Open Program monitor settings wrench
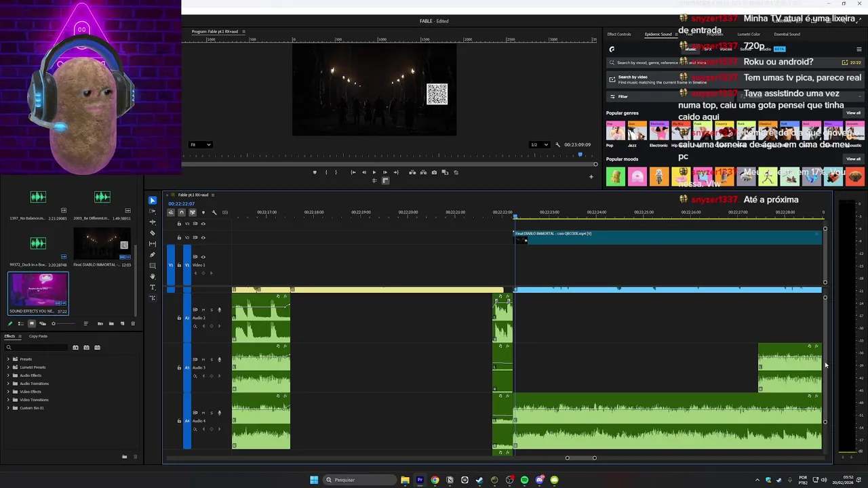 (557, 144)
